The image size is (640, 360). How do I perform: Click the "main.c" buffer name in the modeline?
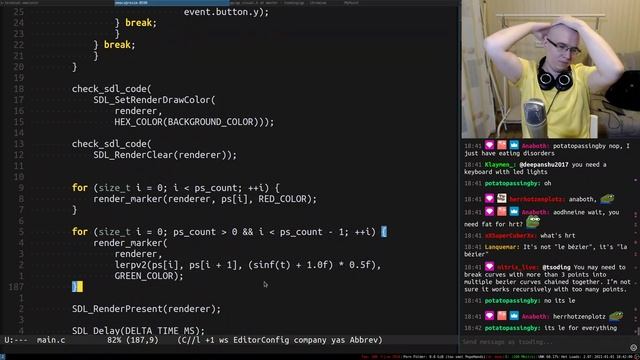click(x=51, y=340)
